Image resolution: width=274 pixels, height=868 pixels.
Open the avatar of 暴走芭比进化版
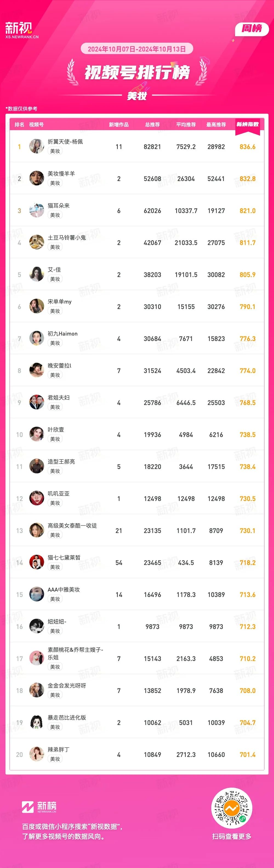click(x=36, y=723)
